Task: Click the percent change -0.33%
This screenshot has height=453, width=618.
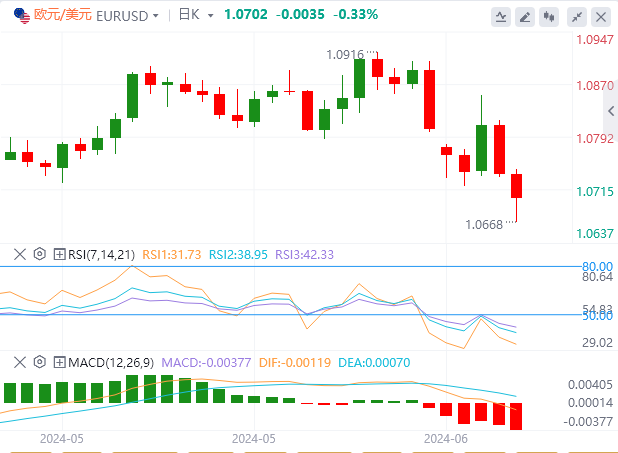Action: 356,15
